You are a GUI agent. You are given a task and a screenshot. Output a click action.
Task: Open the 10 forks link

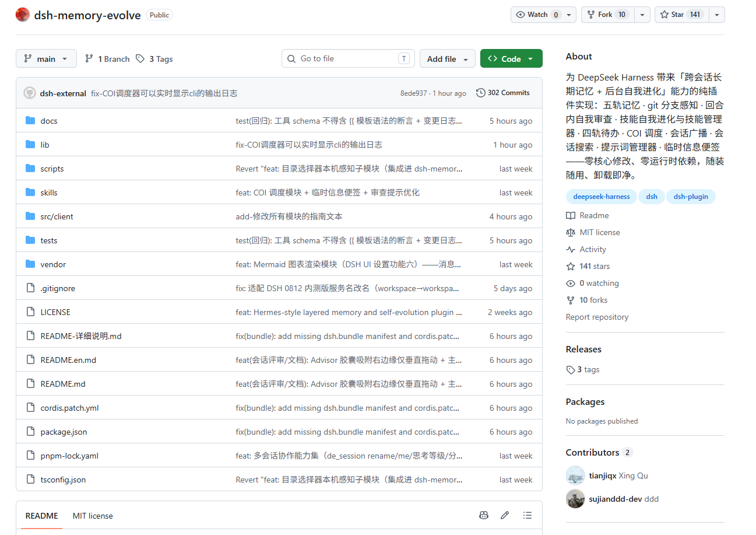tap(593, 300)
